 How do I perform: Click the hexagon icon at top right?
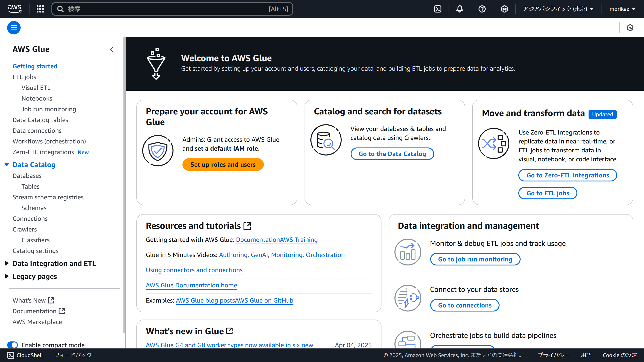[x=630, y=28]
